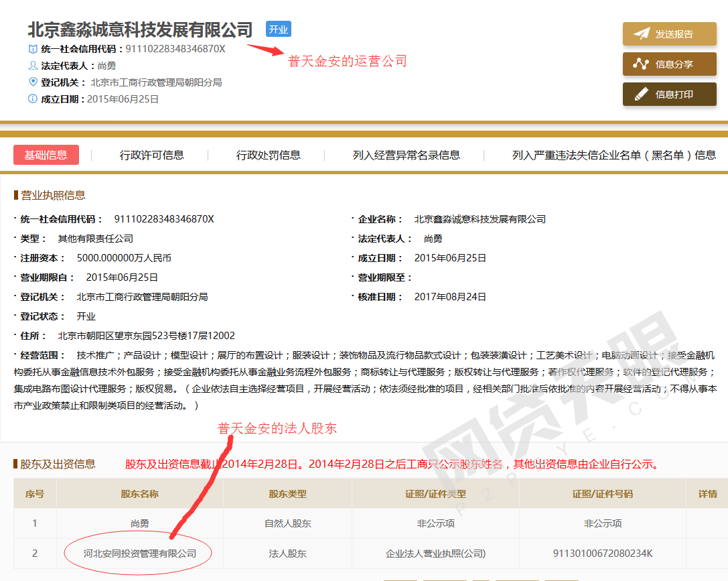728x581 pixels.
Task: Click the approval date 2017年08月24日
Action: tap(450, 297)
